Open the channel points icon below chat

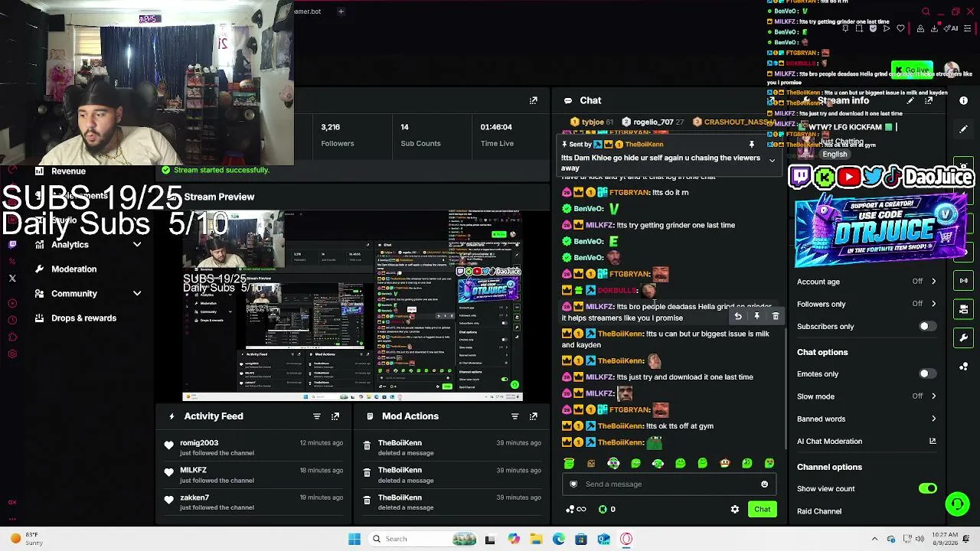[570, 510]
